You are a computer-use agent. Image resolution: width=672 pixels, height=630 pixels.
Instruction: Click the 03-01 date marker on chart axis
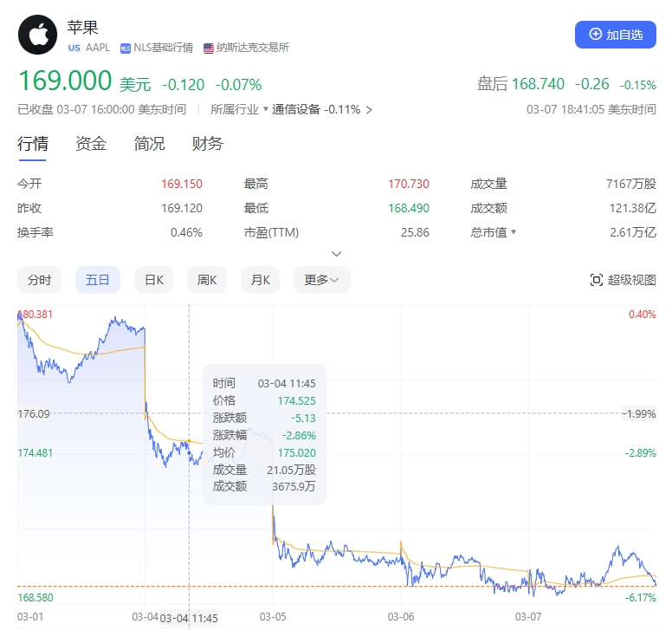click(x=30, y=617)
